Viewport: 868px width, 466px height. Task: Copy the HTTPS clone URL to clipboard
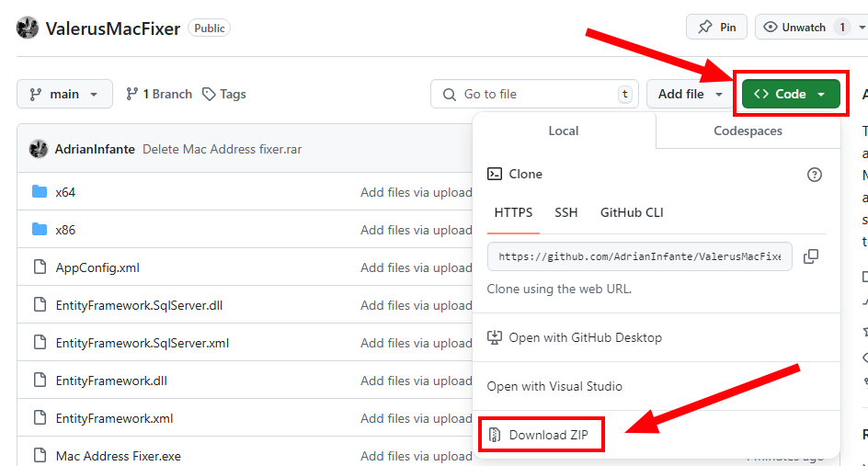[811, 256]
